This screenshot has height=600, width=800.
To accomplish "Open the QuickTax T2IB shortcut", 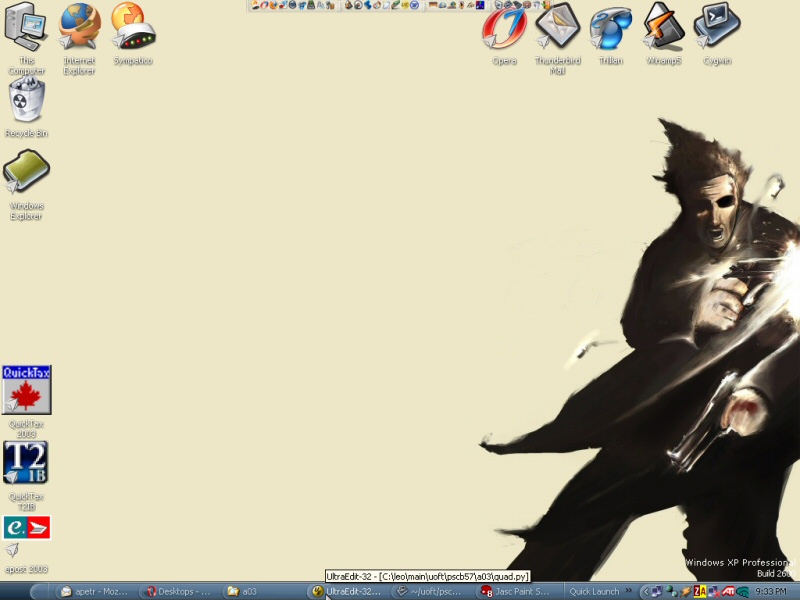I will pos(26,464).
